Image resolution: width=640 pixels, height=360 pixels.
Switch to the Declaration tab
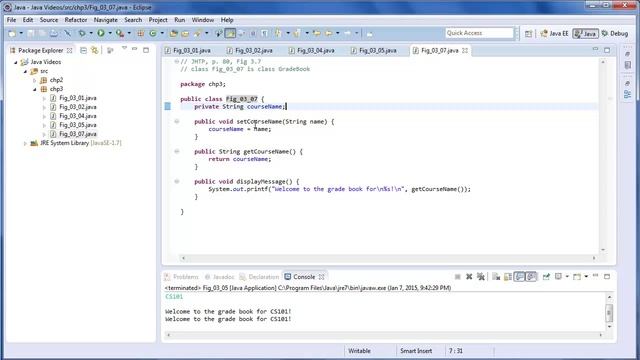pyautogui.click(x=260, y=277)
